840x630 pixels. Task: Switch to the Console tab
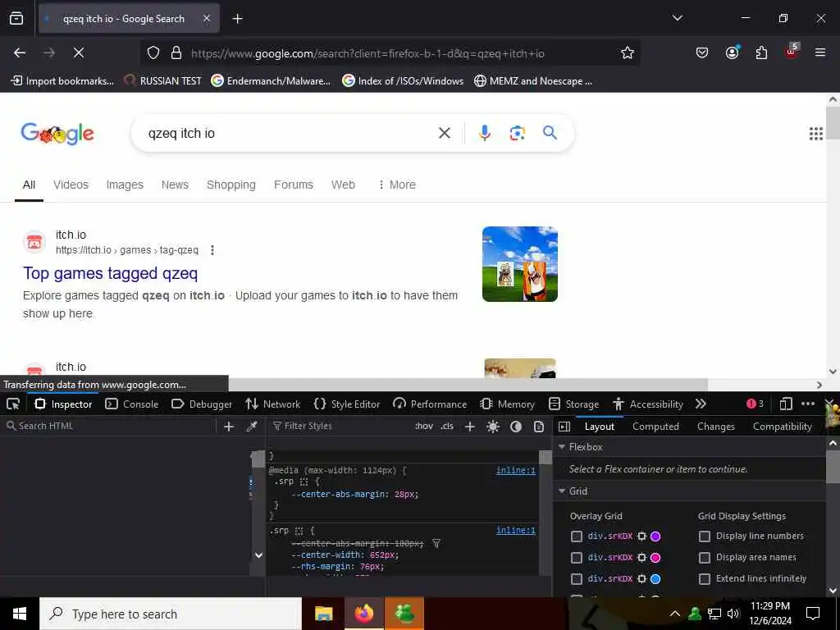132,404
